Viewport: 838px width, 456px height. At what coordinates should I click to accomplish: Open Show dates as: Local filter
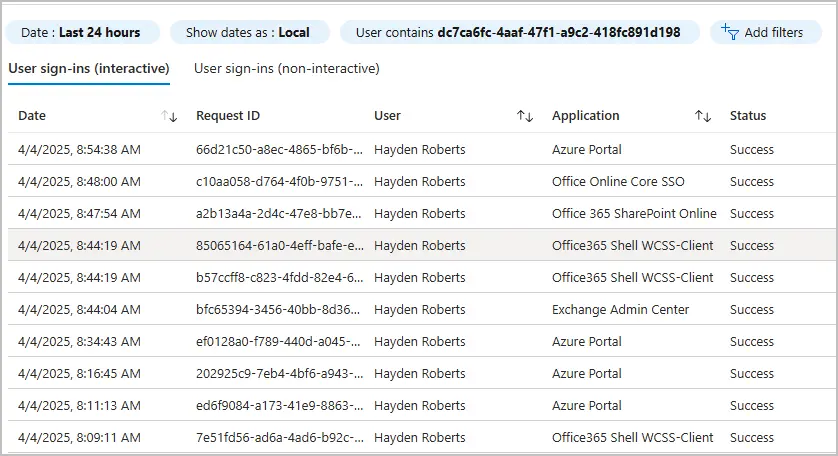pyautogui.click(x=249, y=32)
